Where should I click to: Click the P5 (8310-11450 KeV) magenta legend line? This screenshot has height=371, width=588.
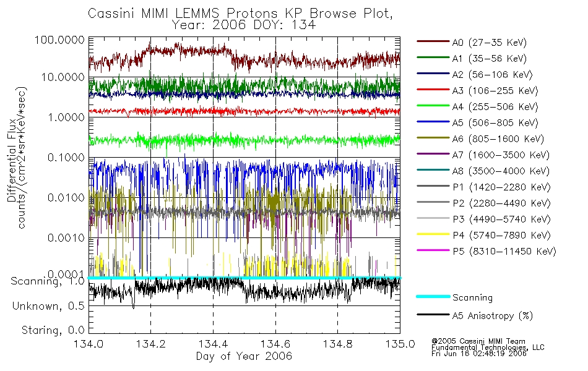(x=433, y=250)
